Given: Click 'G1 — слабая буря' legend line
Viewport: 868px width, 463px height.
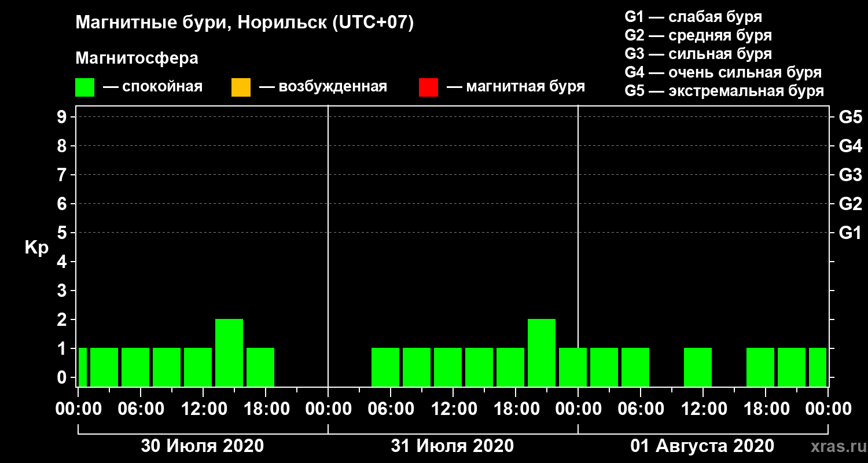Looking at the screenshot, I should click(x=693, y=17).
